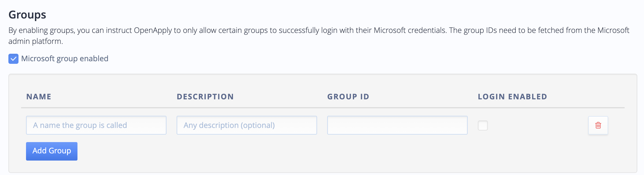Uncheck the Microsoft group enabled checkbox
Image resolution: width=644 pixels, height=175 pixels.
14,59
